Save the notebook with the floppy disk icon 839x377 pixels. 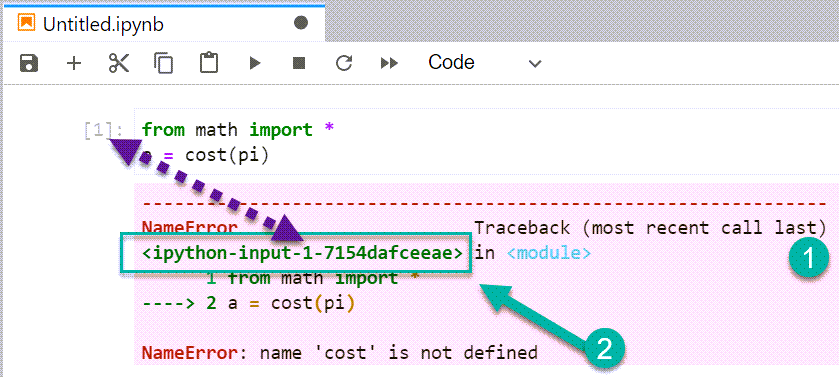[x=29, y=63]
